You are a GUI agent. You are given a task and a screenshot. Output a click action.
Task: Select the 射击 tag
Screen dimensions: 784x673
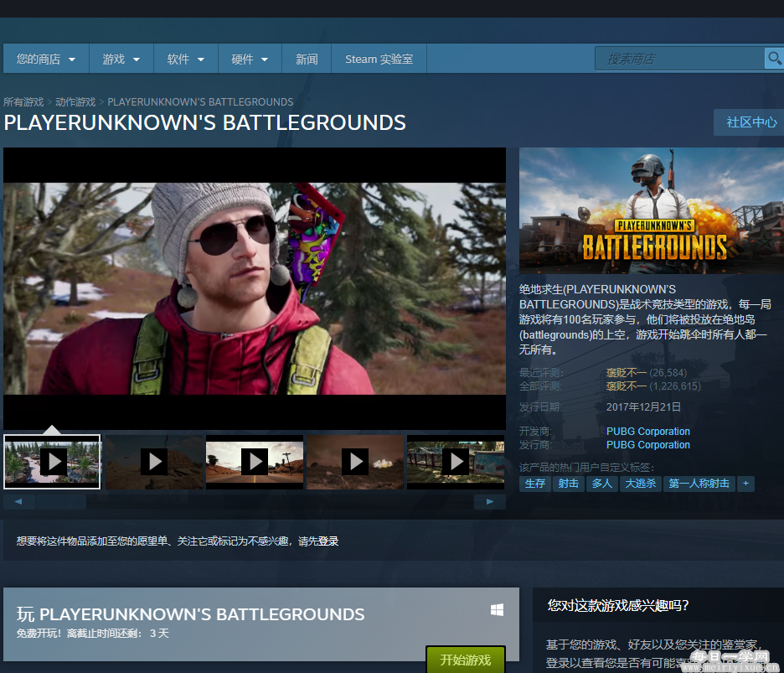[x=569, y=484]
